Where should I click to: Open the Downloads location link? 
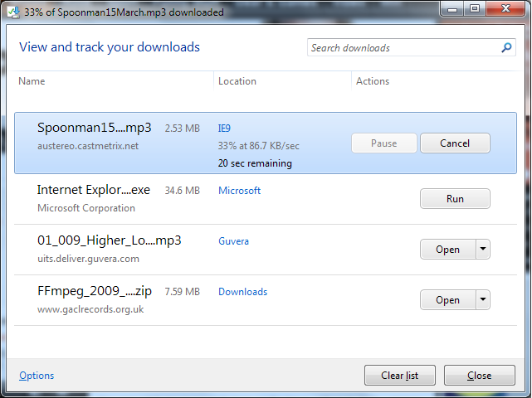pos(243,292)
